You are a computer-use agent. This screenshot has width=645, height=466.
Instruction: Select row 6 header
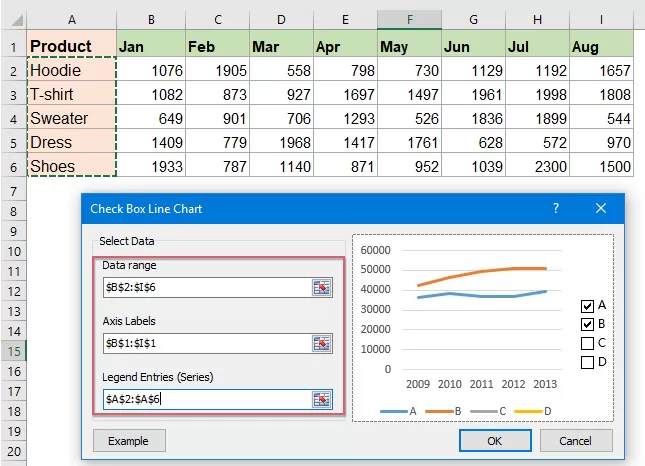[x=14, y=167]
